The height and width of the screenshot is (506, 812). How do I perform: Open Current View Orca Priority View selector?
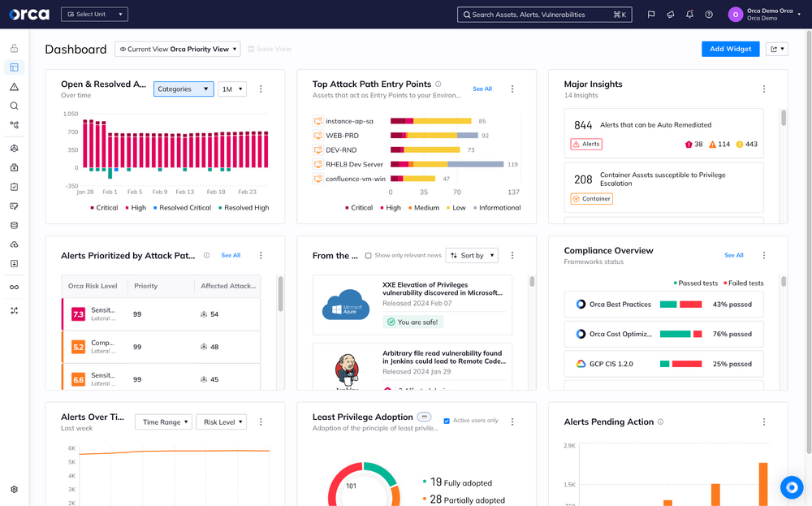[179, 50]
